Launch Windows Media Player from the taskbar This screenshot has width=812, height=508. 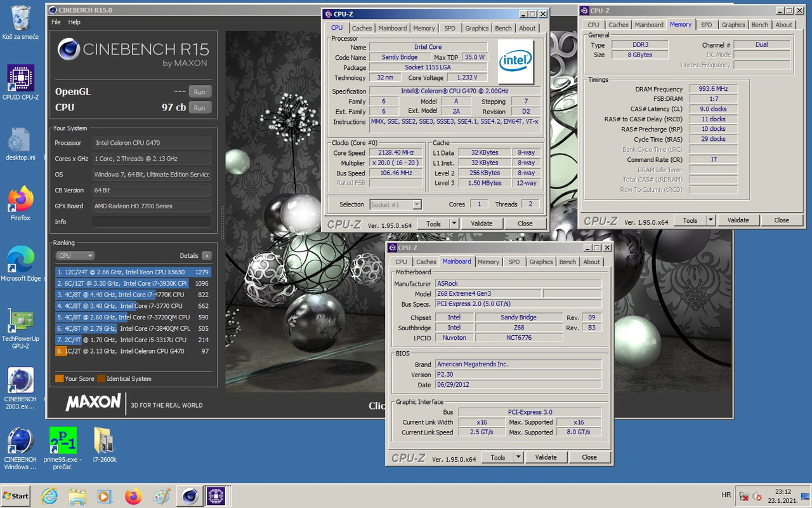[105, 495]
